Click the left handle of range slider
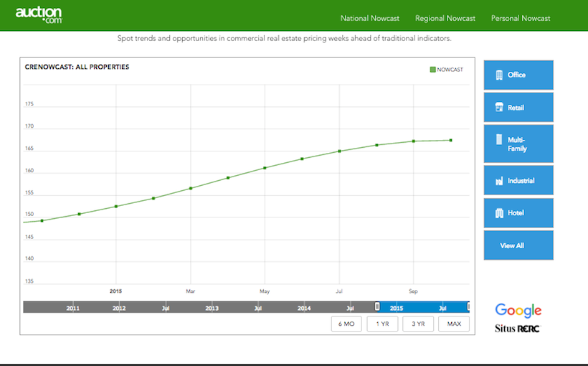The height and width of the screenshot is (366, 588). coord(377,306)
